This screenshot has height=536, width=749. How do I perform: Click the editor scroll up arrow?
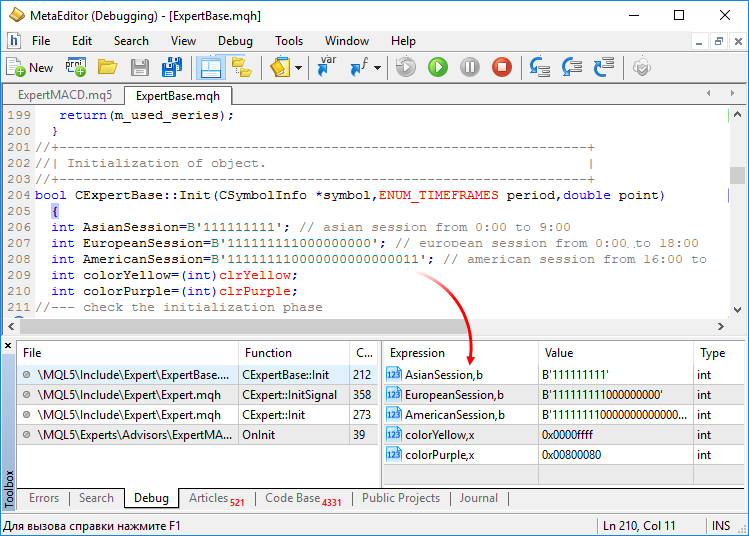[737, 115]
